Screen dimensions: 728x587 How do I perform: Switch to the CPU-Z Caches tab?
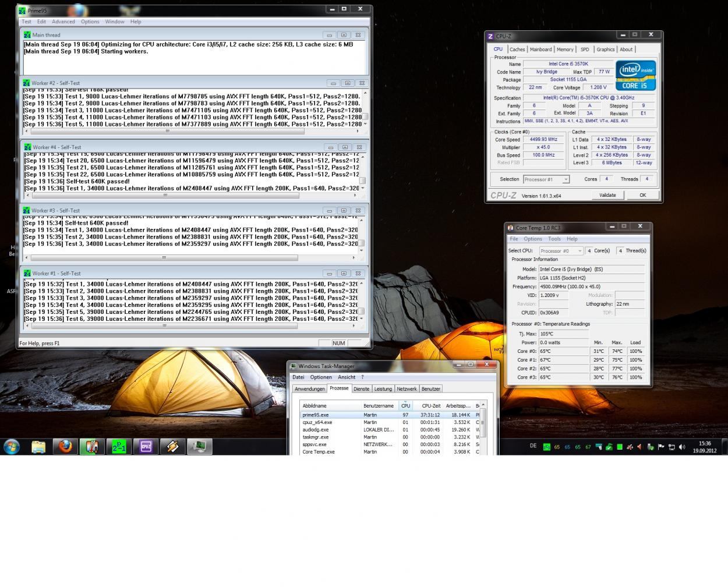pos(517,49)
